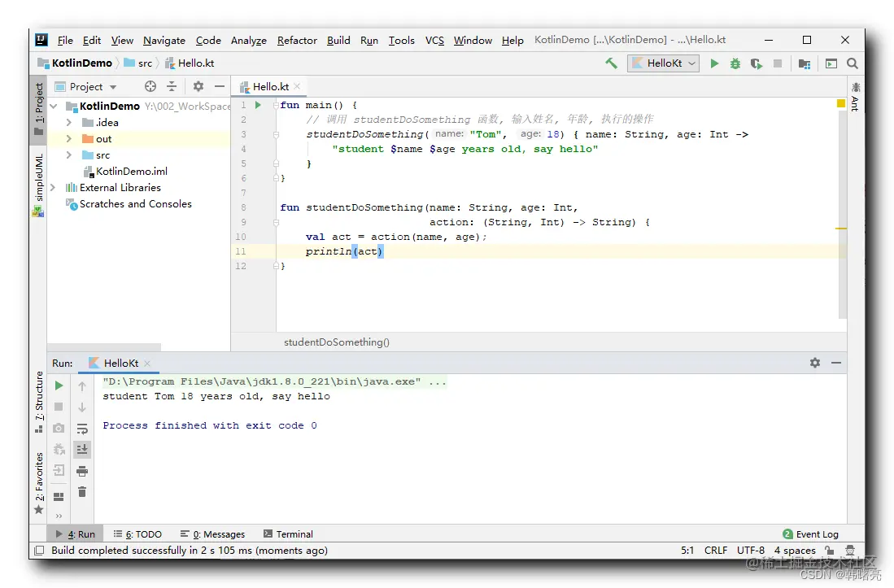Viewport: 894px width, 588px height.
Task: Toggle the tool window bars square in status bar
Action: tap(39, 551)
